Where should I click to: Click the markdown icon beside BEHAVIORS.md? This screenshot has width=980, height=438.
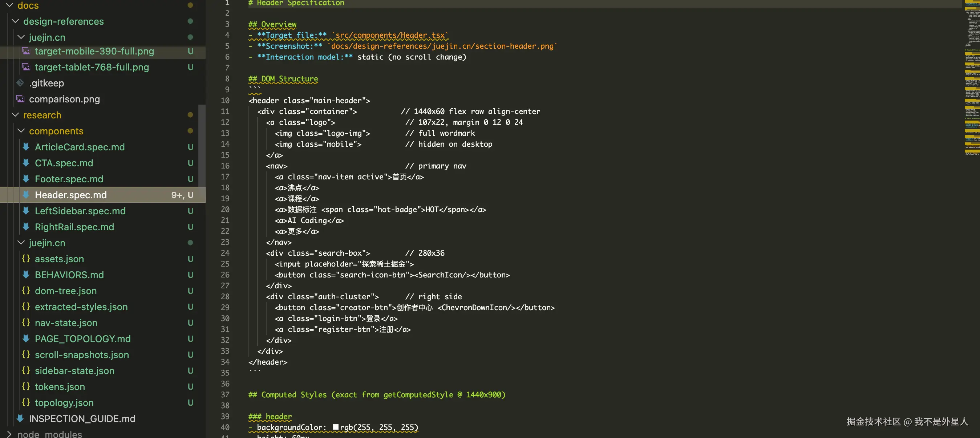26,275
